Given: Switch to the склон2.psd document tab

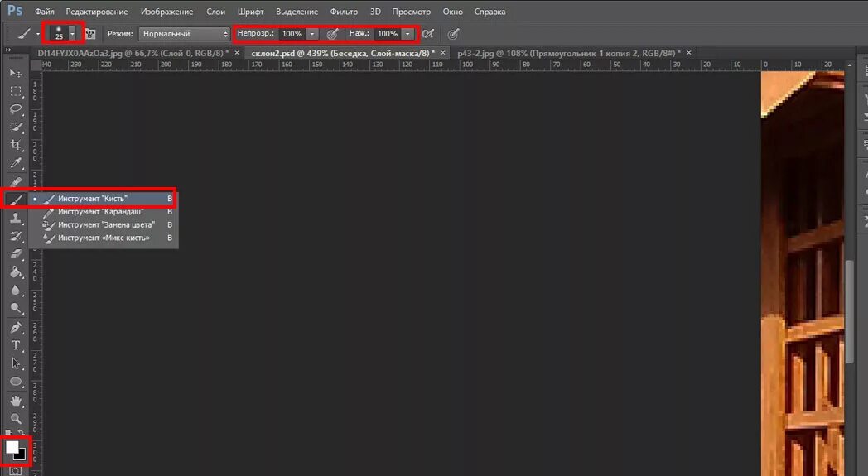Looking at the screenshot, I should pyautogui.click(x=343, y=53).
